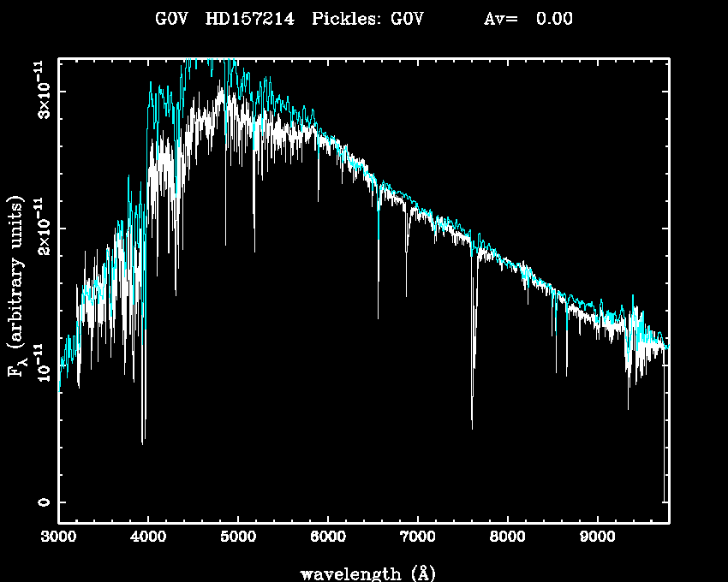Click the 4000 x-axis tick label
Screen dimensions: 728x582
[148, 538]
